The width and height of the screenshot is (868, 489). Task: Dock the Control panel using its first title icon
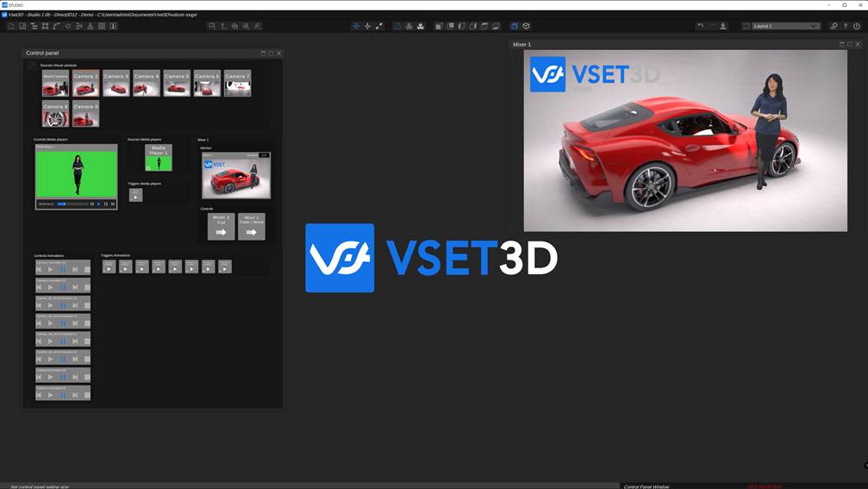(x=263, y=53)
